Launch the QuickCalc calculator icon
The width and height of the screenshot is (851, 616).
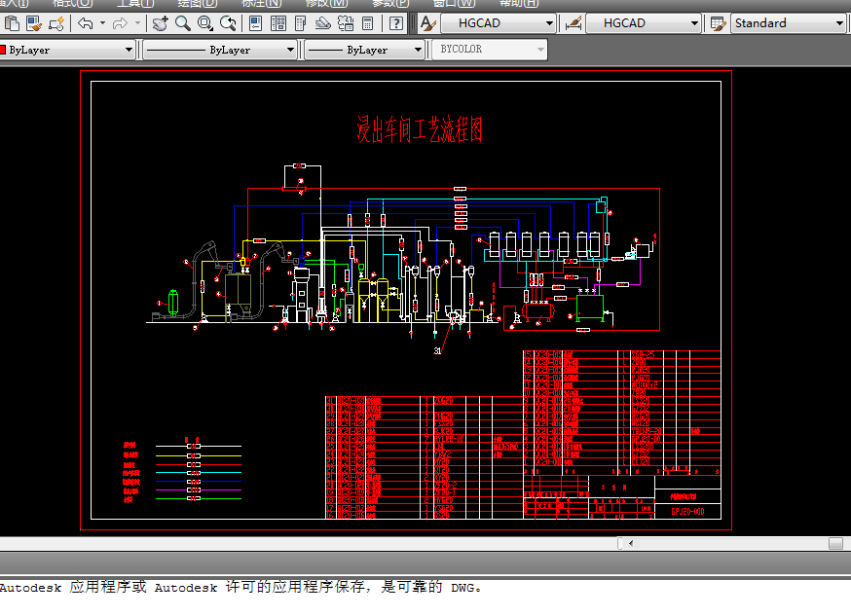pos(367,23)
